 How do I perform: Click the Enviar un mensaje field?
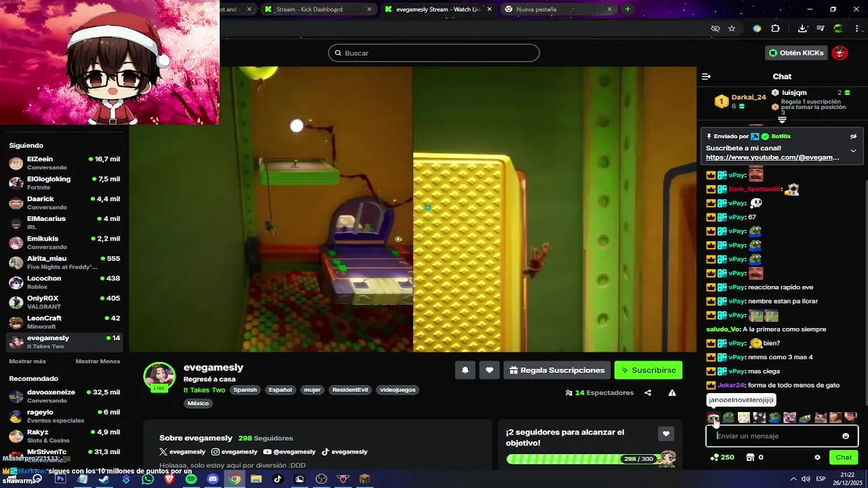pyautogui.click(x=782, y=436)
